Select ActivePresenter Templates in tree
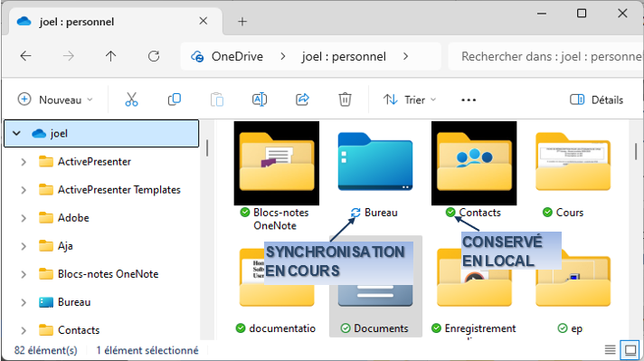Viewport: 644px width, 361px height. point(119,190)
